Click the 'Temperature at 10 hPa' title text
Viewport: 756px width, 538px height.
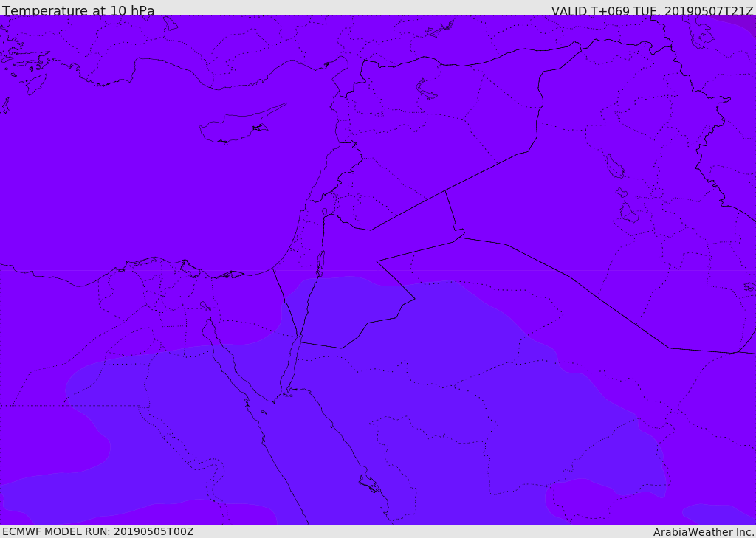78,10
